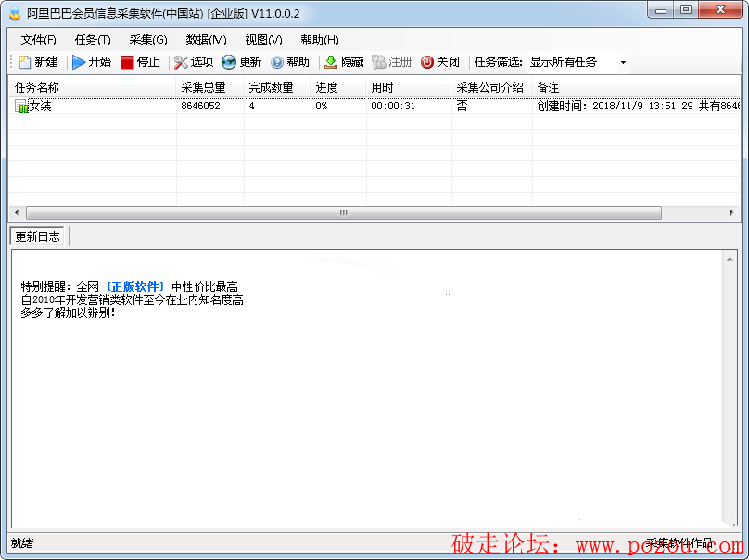The width and height of the screenshot is (749, 560).
Task: Minimize the application window
Action: pyautogui.click(x=661, y=10)
